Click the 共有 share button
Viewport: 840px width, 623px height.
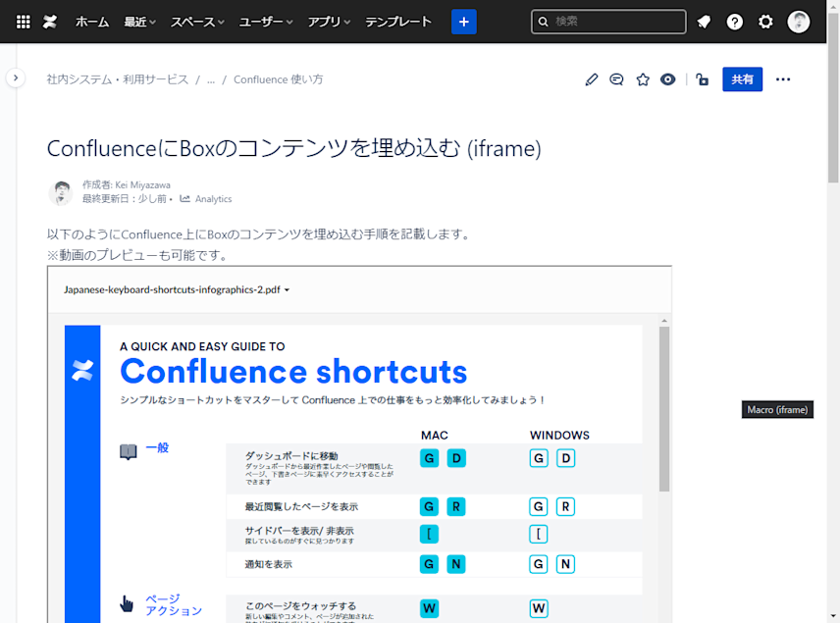[742, 79]
